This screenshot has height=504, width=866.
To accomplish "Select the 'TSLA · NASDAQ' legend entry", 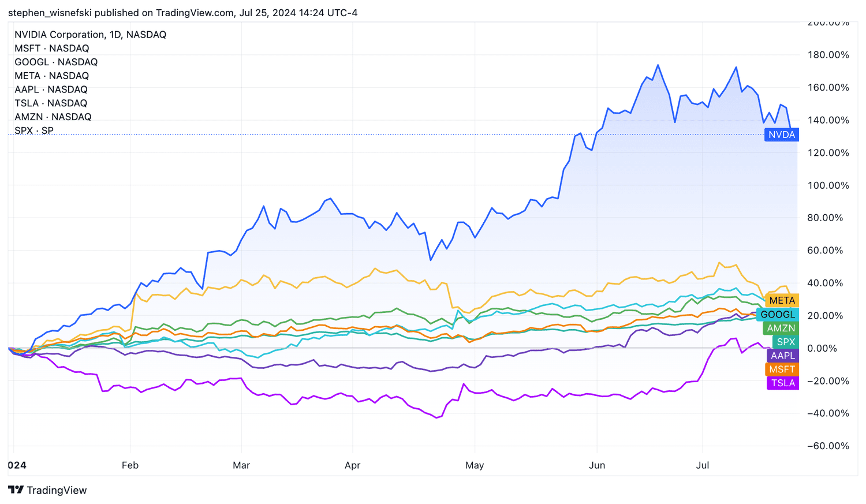I will coord(51,103).
